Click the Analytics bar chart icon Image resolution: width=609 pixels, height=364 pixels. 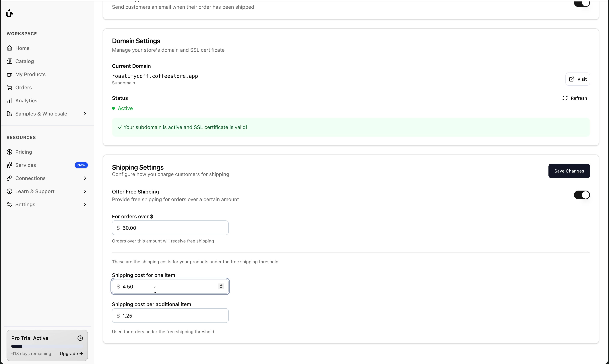10,101
